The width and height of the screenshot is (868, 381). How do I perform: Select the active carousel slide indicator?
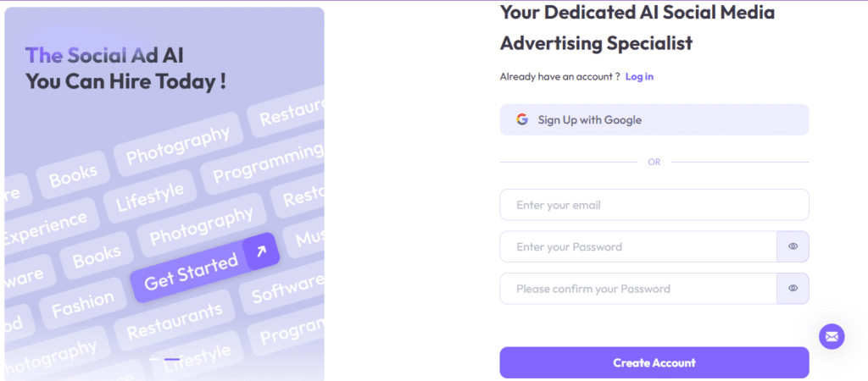coord(172,360)
